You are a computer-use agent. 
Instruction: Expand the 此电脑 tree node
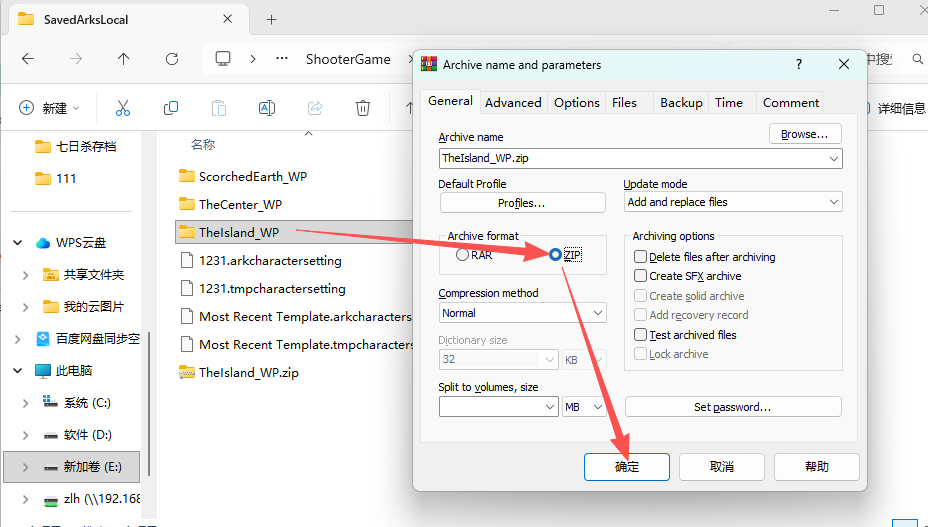click(18, 370)
